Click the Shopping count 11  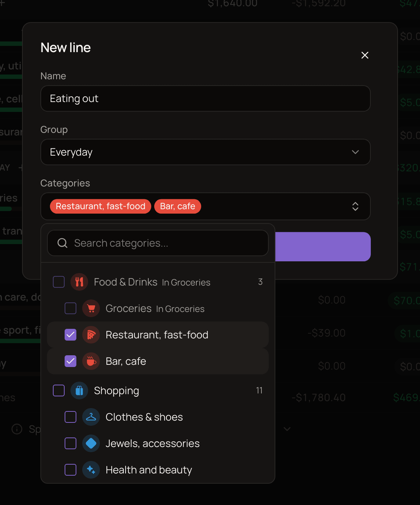[x=259, y=390]
